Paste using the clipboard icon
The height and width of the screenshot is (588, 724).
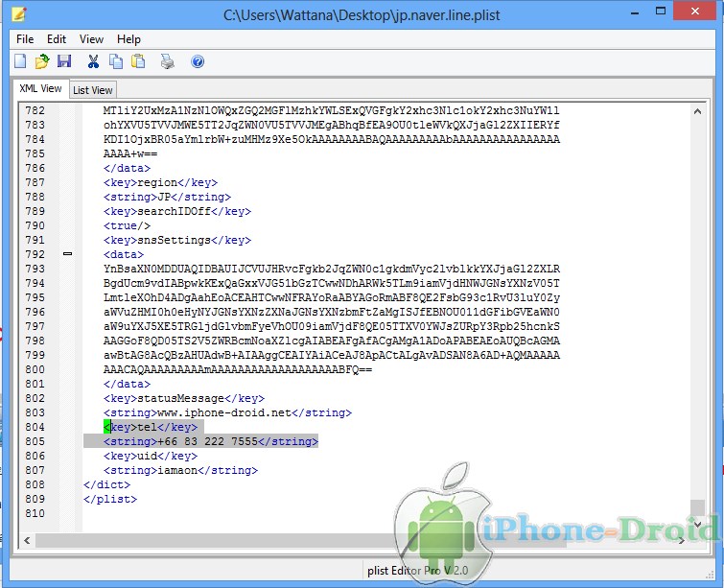[x=138, y=61]
